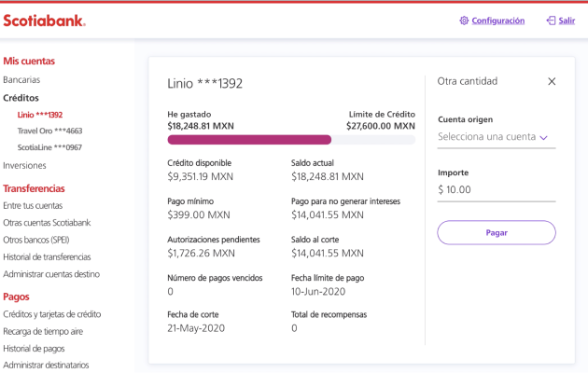The width and height of the screenshot is (588, 373).
Task: Click the credit usage progress bar
Action: (291, 140)
